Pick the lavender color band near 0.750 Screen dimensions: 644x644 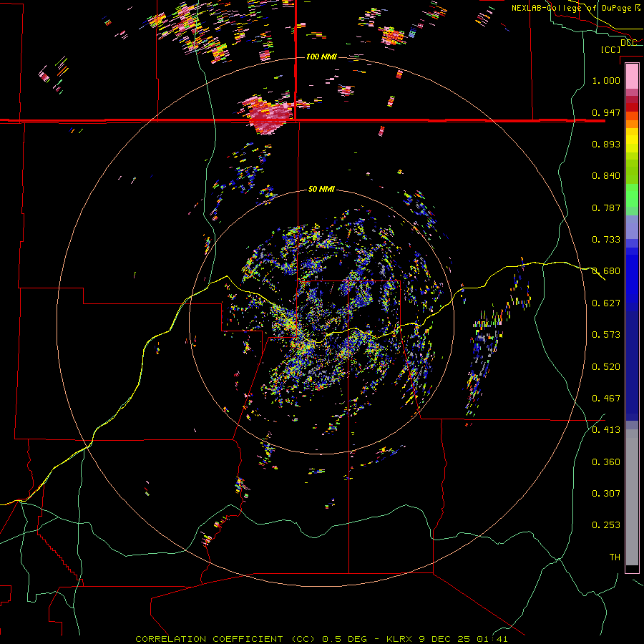632,227
